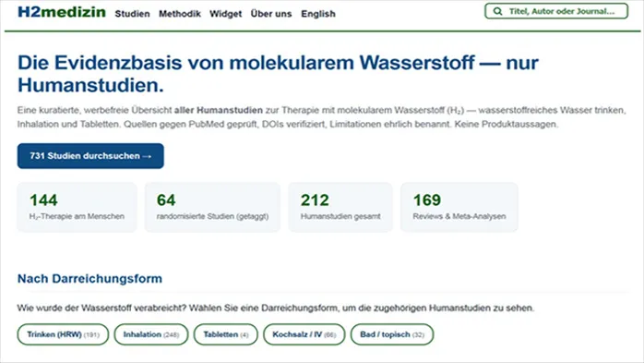644x363 pixels.
Task: Select the Kochsalz / IV filter chip
Action: click(304, 334)
